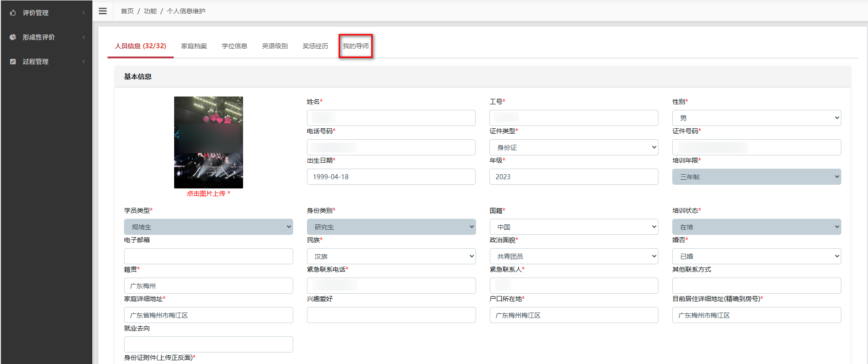Click the 点击图片上传 upload link
The height and width of the screenshot is (364, 868).
[208, 193]
